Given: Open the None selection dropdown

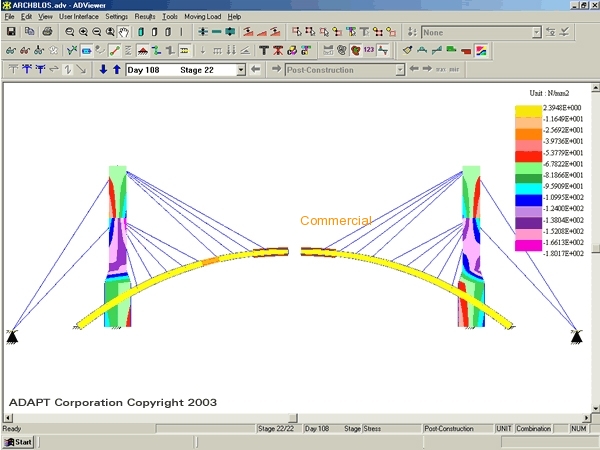Looking at the screenshot, I should tap(537, 33).
